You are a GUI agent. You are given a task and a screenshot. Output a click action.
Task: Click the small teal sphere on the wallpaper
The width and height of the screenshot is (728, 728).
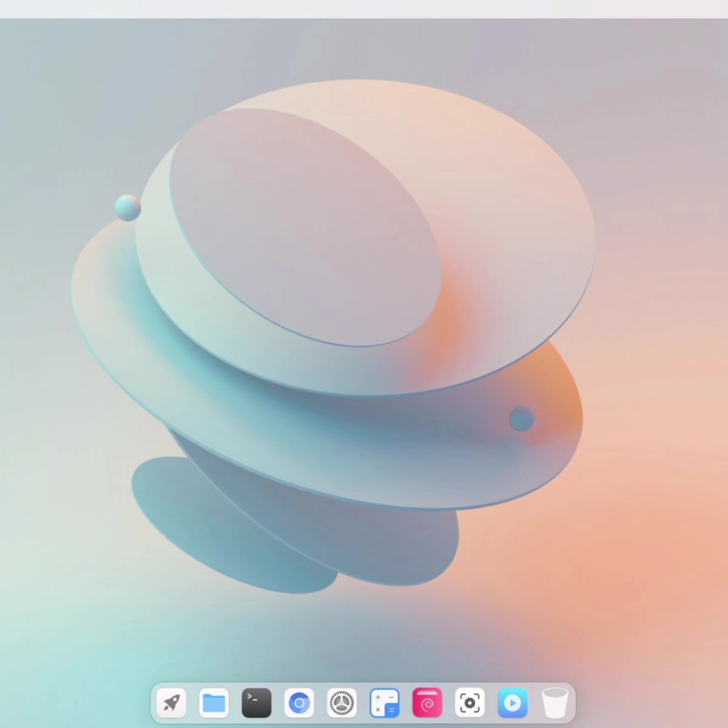128,208
